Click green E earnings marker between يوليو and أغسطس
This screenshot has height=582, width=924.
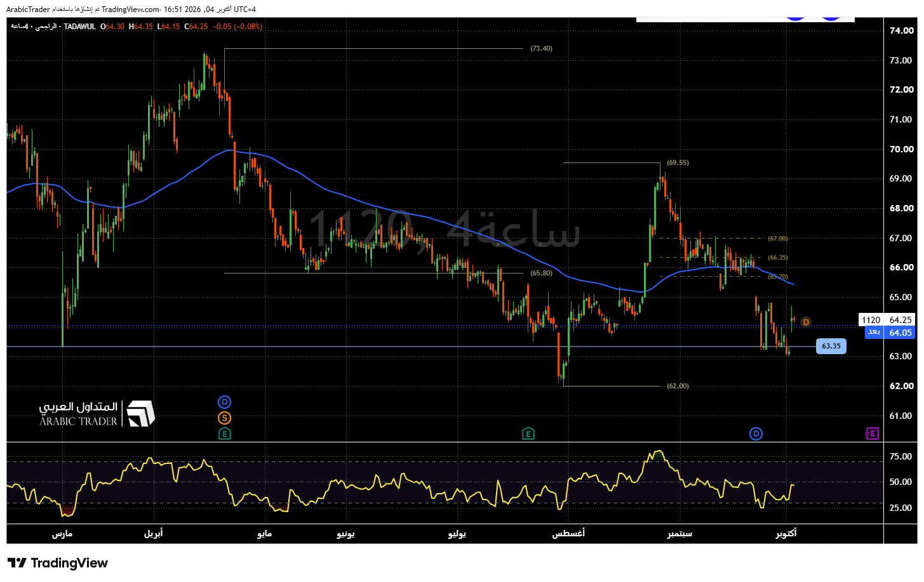click(528, 433)
